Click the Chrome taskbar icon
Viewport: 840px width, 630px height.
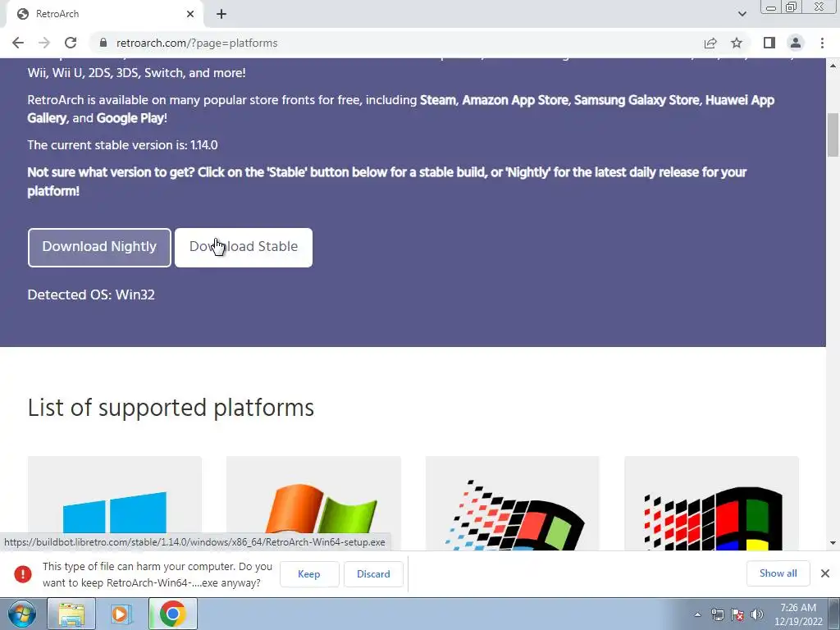click(172, 614)
